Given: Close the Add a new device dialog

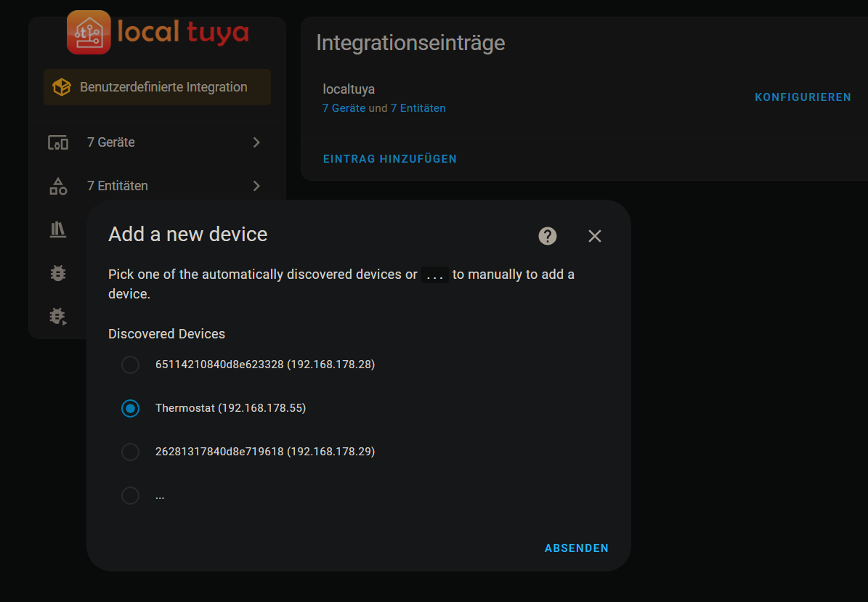Looking at the screenshot, I should tap(595, 236).
